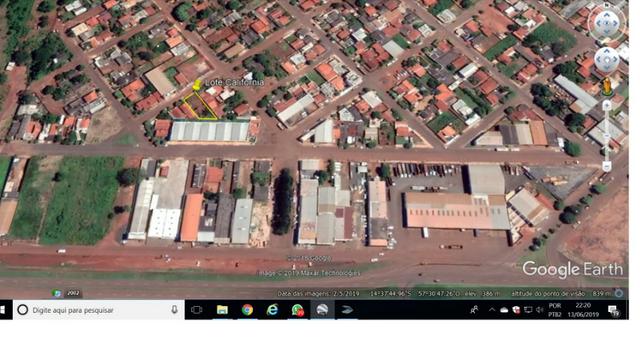Click the Move joystick up arrow

[x=607, y=52]
